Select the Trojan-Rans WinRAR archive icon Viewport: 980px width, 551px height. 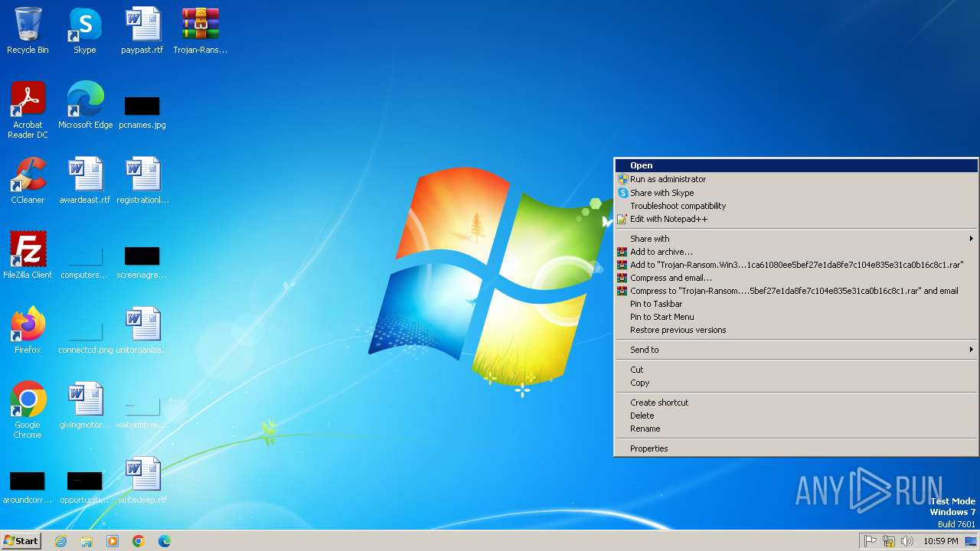point(200,31)
